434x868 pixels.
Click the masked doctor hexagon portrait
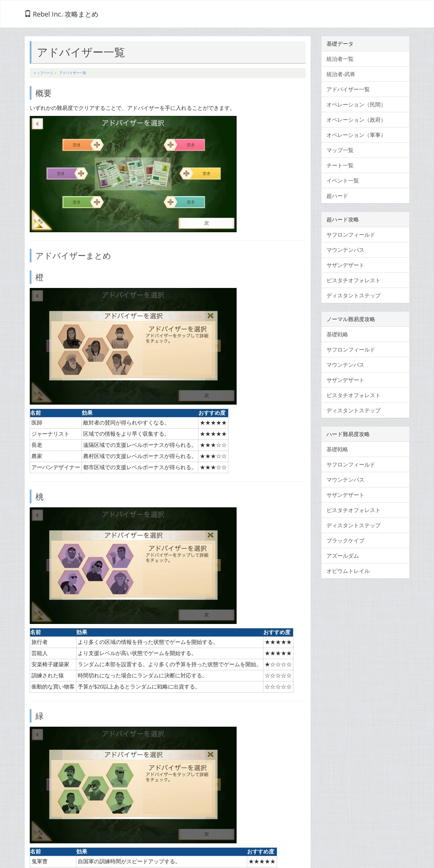pyautogui.click(x=120, y=336)
